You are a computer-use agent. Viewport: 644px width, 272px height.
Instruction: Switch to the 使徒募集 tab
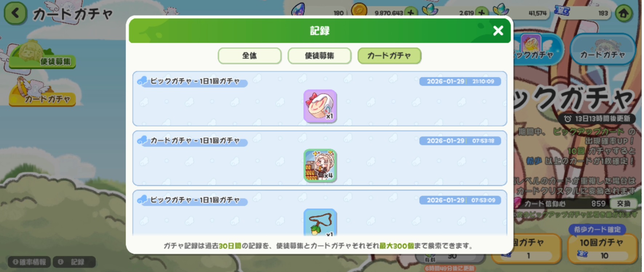319,56
